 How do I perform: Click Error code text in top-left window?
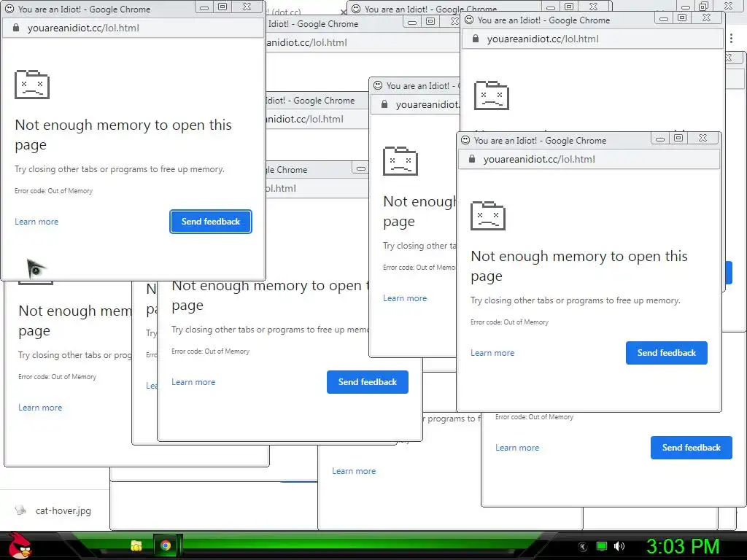pyautogui.click(x=54, y=191)
